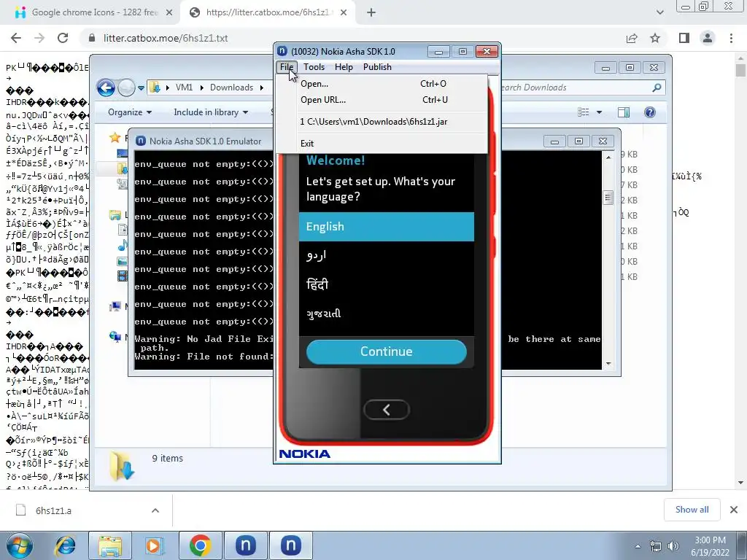Viewport: 747px width, 560px height.
Task: Click the Nokia logo below the phone
Action: coord(305,454)
